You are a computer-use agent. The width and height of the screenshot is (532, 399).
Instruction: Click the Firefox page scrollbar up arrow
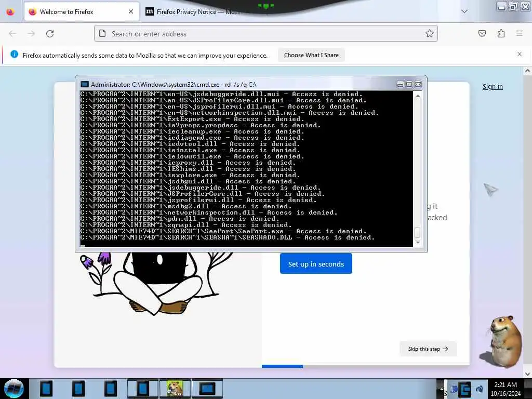click(527, 71)
